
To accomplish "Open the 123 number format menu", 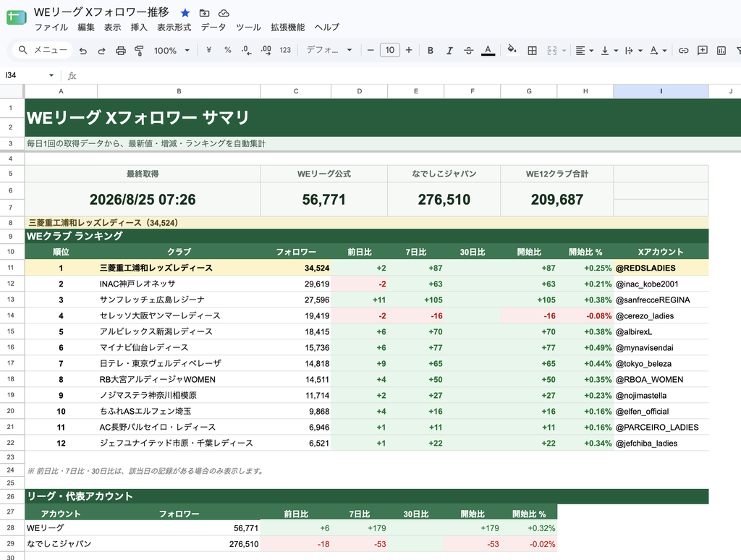I will [285, 50].
